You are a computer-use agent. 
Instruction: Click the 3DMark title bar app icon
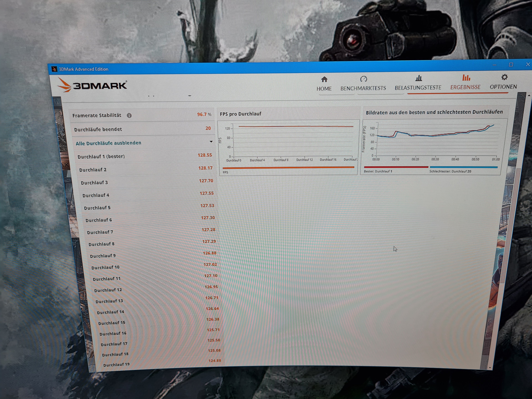(54, 69)
